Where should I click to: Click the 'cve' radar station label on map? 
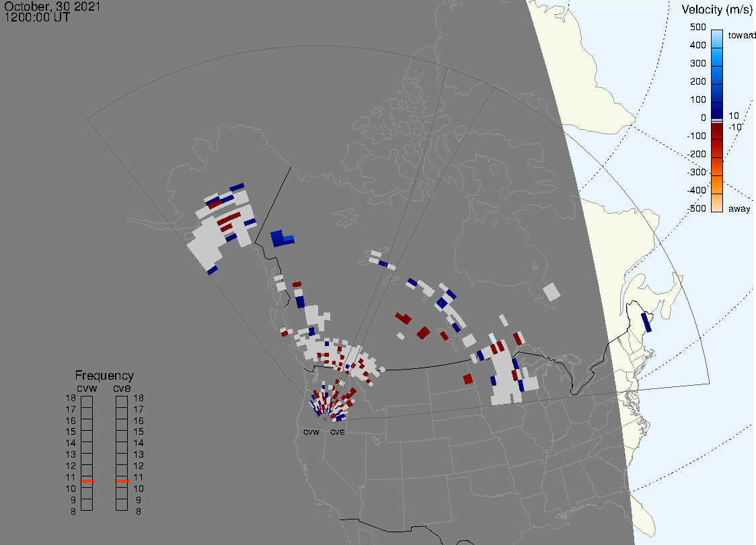(x=338, y=431)
